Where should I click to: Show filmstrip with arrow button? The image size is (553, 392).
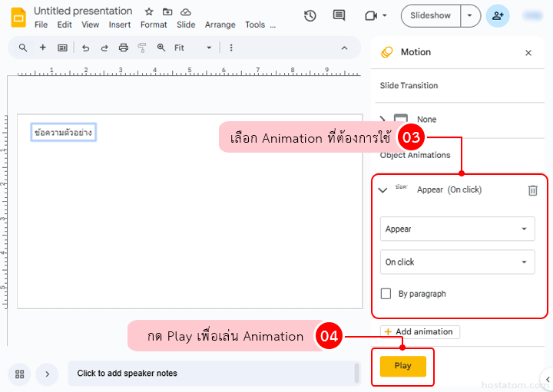tap(48, 374)
